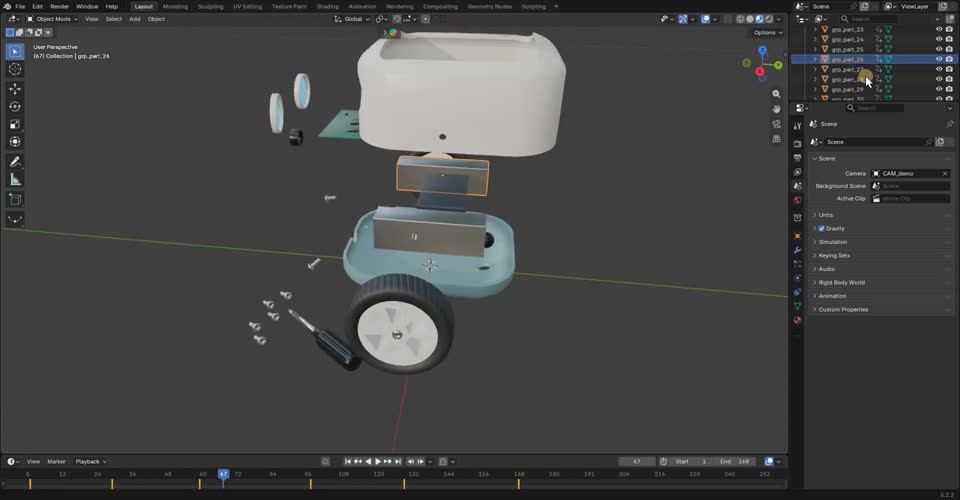Open the timeline Marker menu
This screenshot has width=960, height=500.
(x=56, y=461)
